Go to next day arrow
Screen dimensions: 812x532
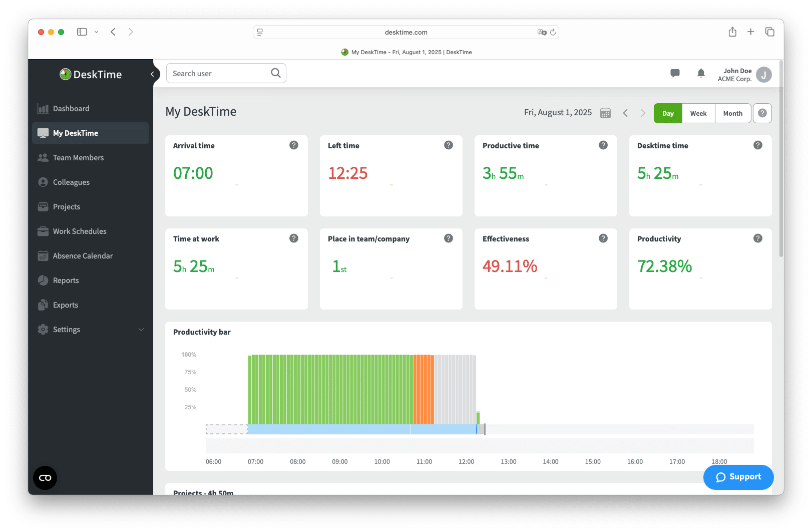643,113
